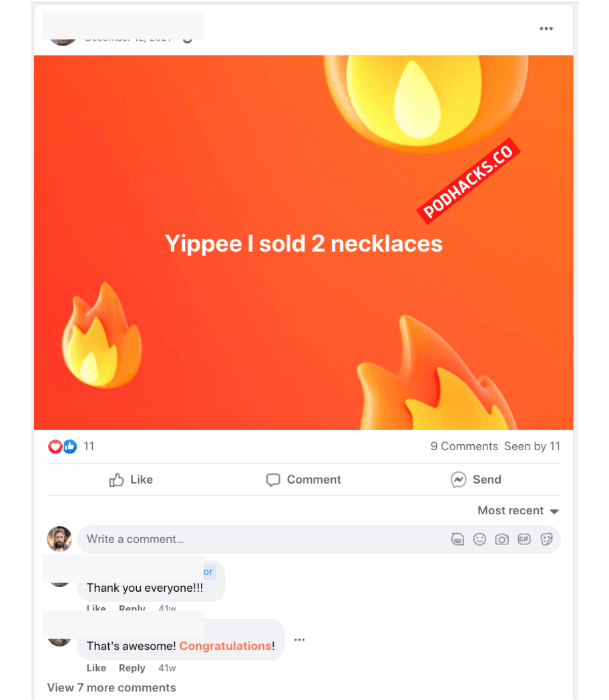Open options menu for the awesome comment

pos(299,640)
